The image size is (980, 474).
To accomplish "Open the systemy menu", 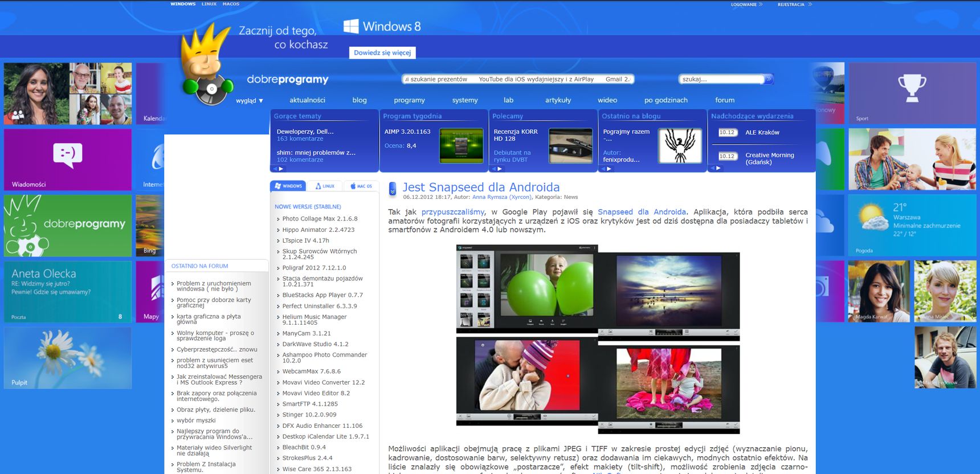I will [465, 100].
